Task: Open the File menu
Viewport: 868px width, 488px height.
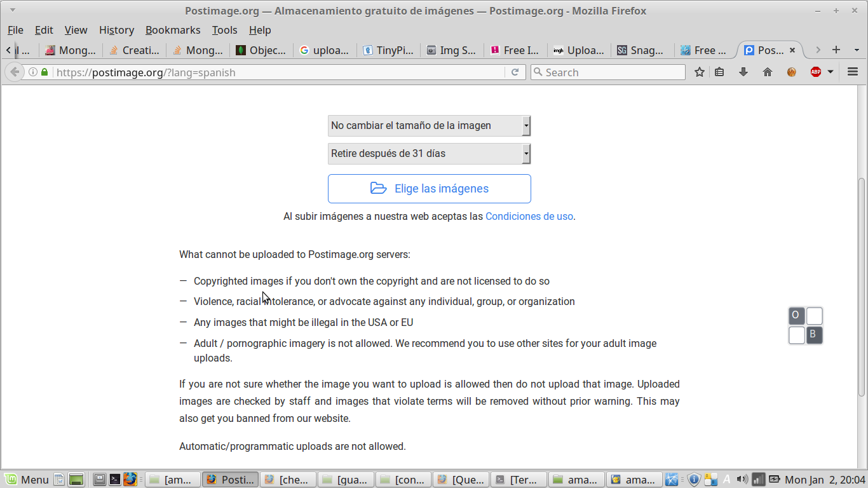Action: pyautogui.click(x=15, y=30)
